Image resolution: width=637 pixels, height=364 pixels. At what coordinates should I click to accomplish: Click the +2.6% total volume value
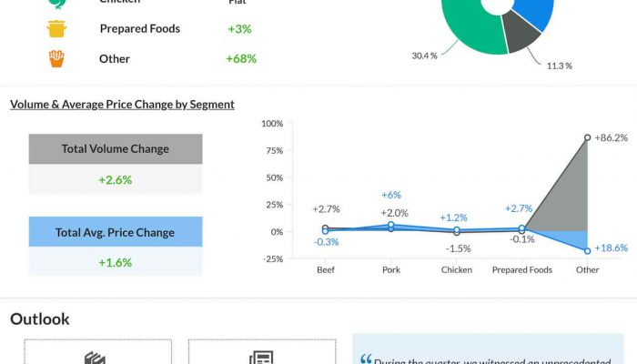click(x=116, y=179)
